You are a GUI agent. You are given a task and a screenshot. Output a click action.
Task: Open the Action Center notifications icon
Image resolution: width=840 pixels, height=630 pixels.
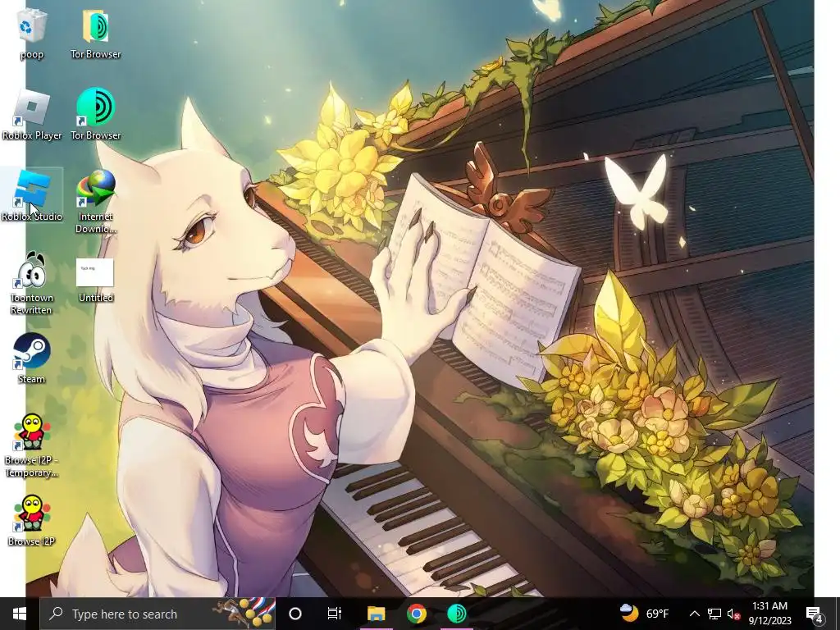click(815, 614)
